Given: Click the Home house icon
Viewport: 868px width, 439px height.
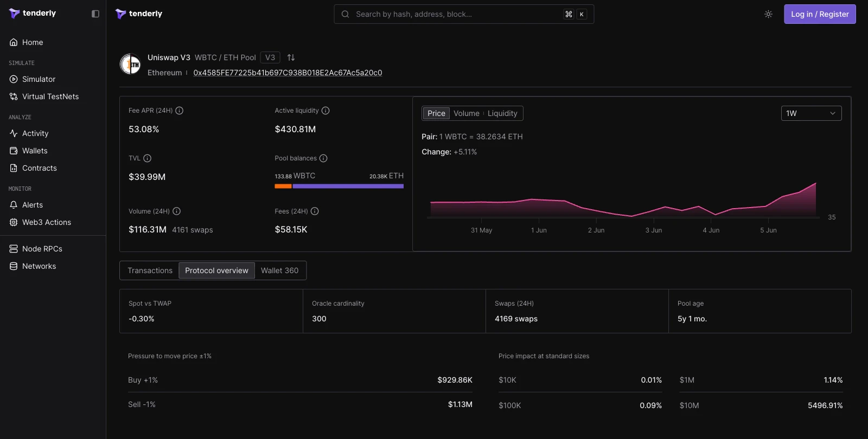Looking at the screenshot, I should 14,42.
